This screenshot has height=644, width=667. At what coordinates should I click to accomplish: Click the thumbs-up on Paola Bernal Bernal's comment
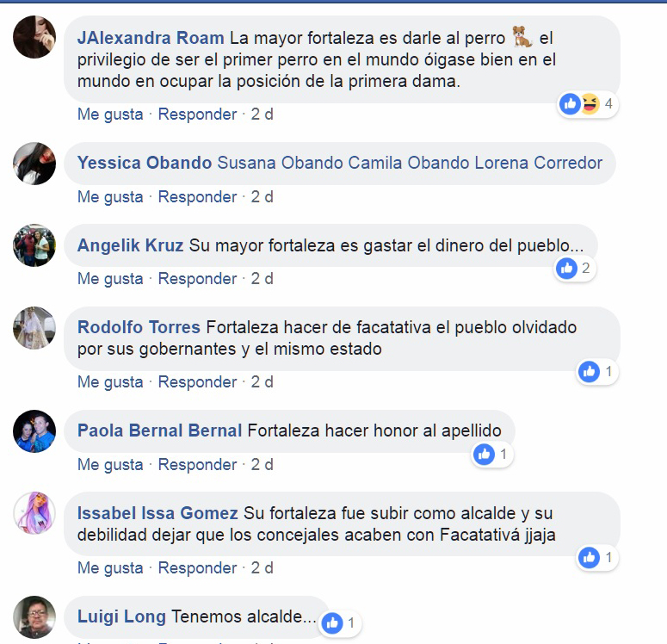484,455
